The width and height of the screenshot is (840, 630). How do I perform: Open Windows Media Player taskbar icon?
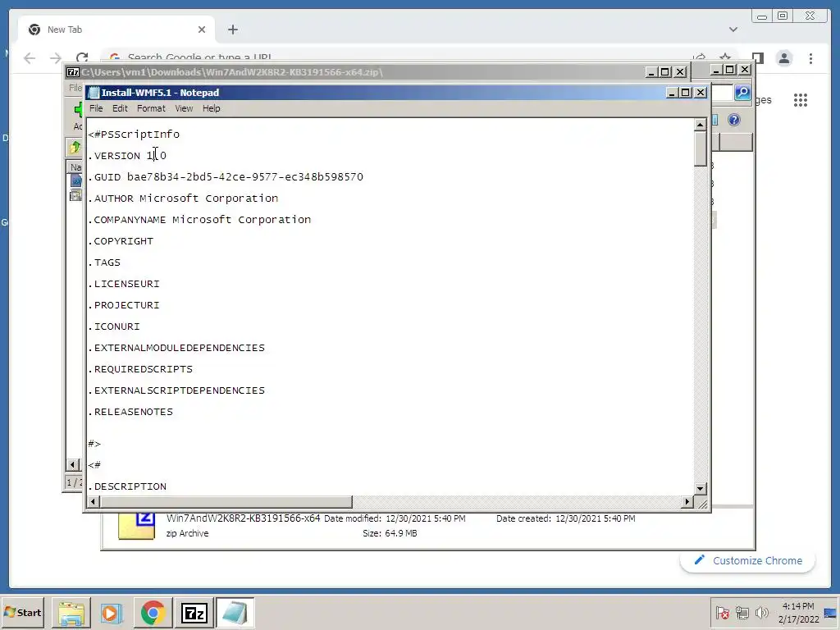[x=112, y=614]
